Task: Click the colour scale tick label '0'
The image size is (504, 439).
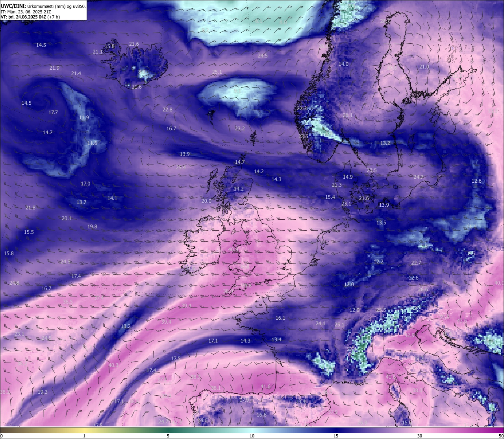Action: (x=1, y=436)
